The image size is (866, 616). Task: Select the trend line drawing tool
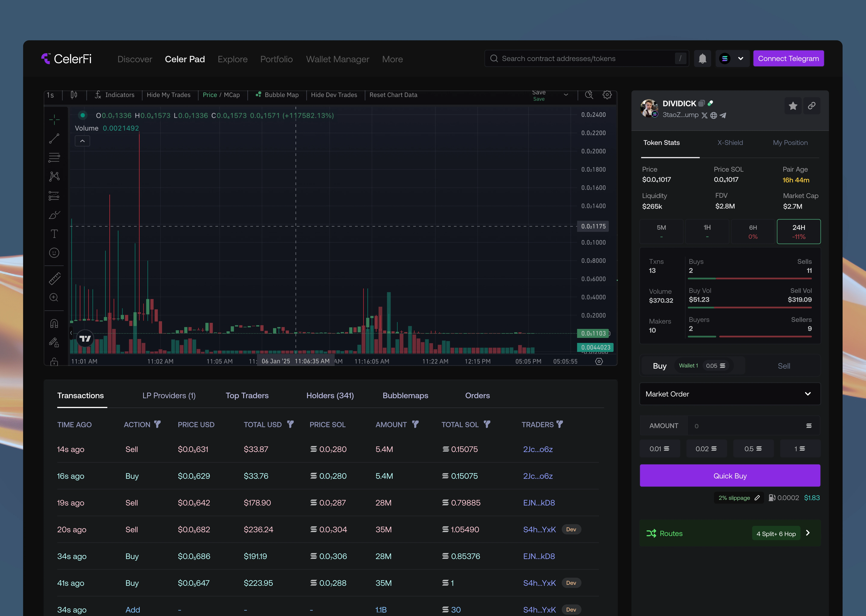tap(54, 139)
